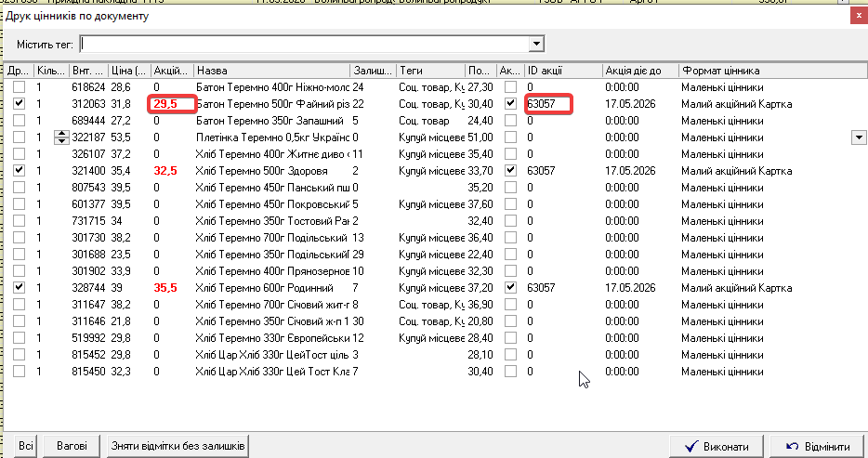Image resolution: width=868 pixels, height=458 pixels.
Task: Sort by Формат цінника column header
Action: coord(773,71)
